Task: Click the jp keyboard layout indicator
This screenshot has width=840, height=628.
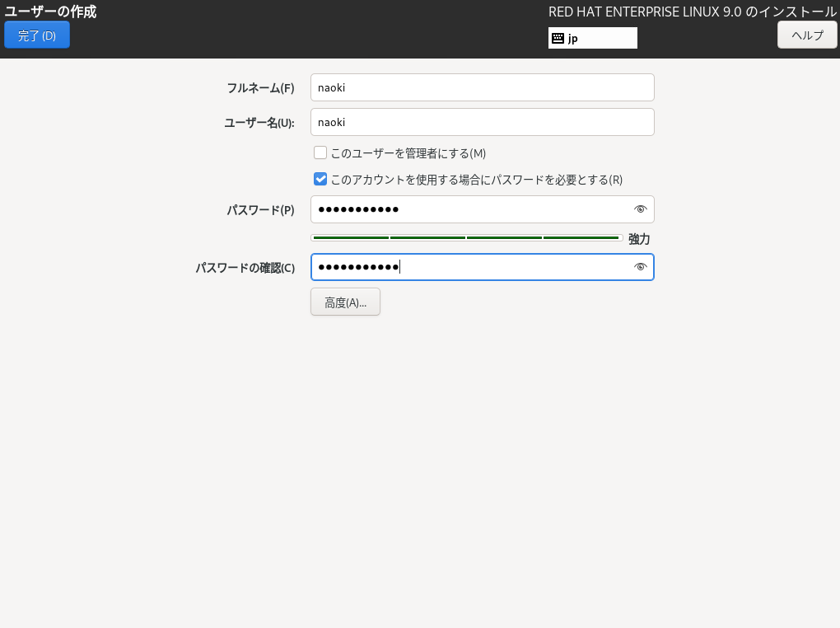Action: point(592,38)
